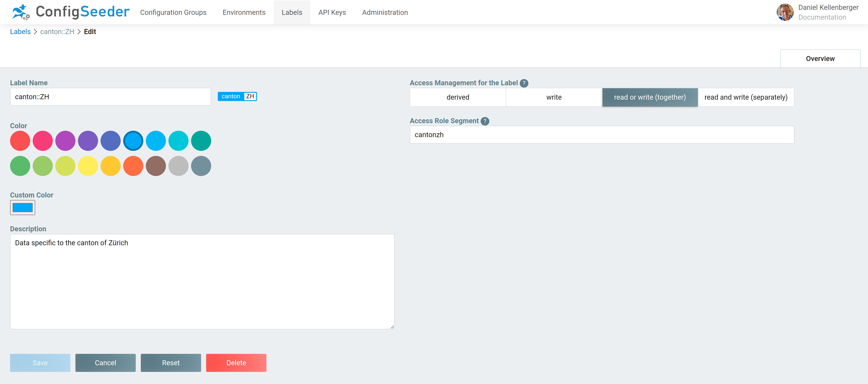Select 'read and write (separately)' option
This screenshot has width=868, height=384.
tap(746, 97)
